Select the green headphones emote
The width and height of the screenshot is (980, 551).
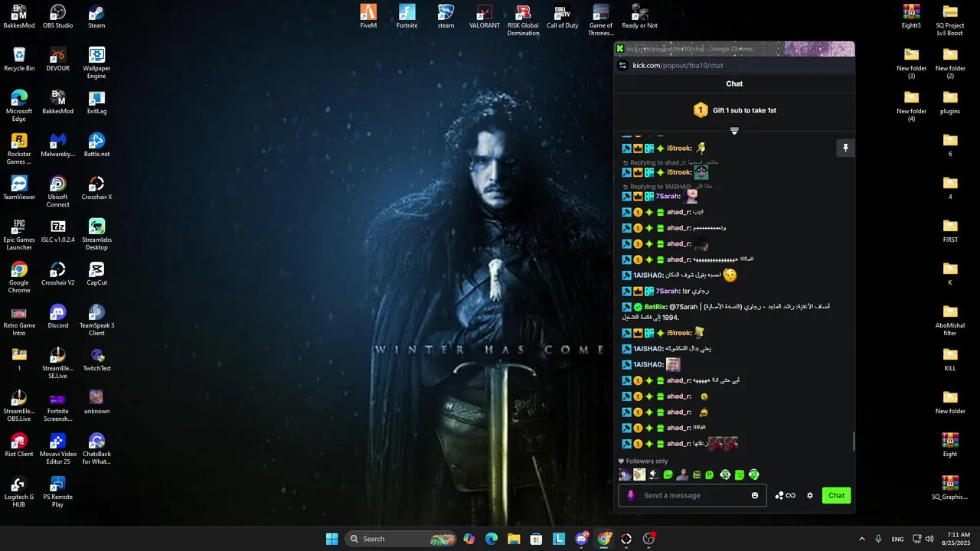point(754,474)
